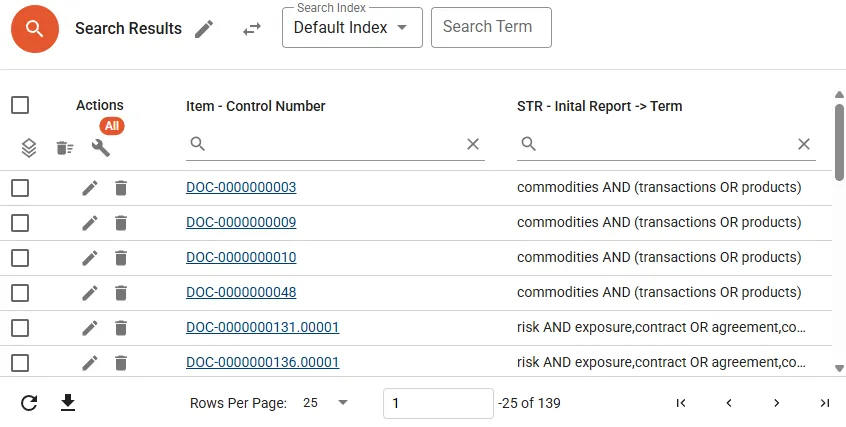Check the box for row DOC-0000000010

(x=20, y=258)
